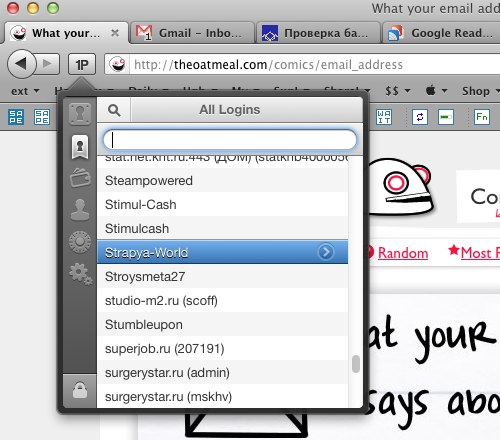The image size is (500, 440).
Task: Open the password generator dial icon
Action: [80, 242]
